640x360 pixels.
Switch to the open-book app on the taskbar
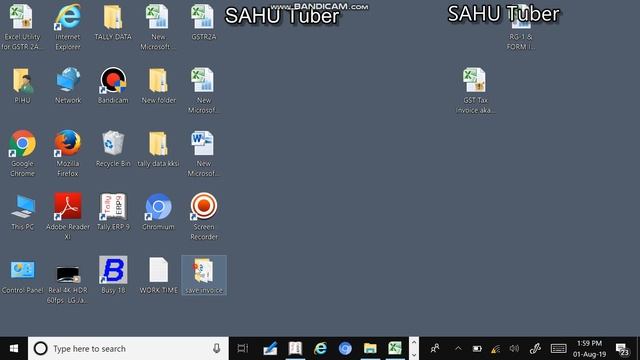pos(295,349)
